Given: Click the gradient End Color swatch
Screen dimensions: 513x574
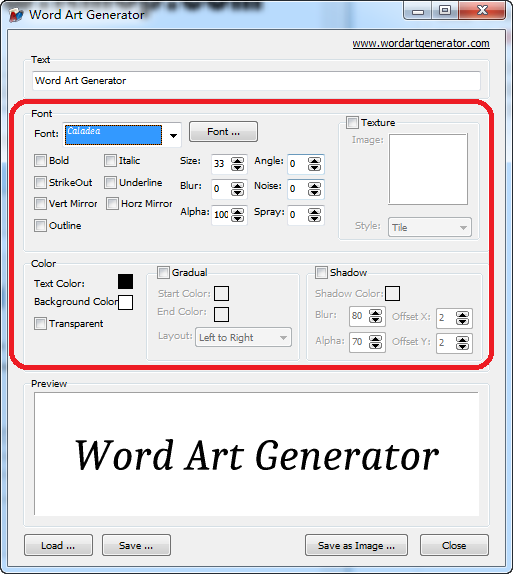Looking at the screenshot, I should click(x=222, y=314).
